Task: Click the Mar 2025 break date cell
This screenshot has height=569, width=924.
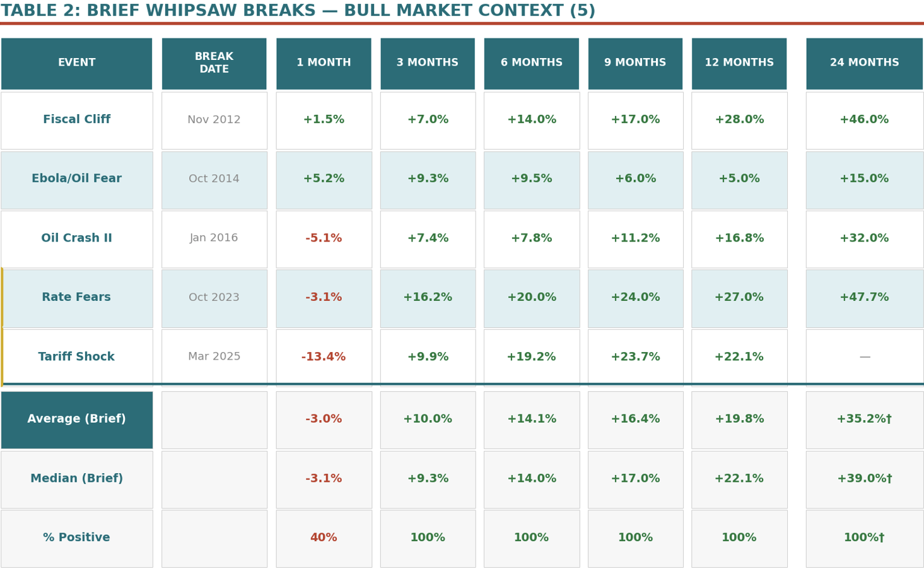Action: tap(214, 357)
